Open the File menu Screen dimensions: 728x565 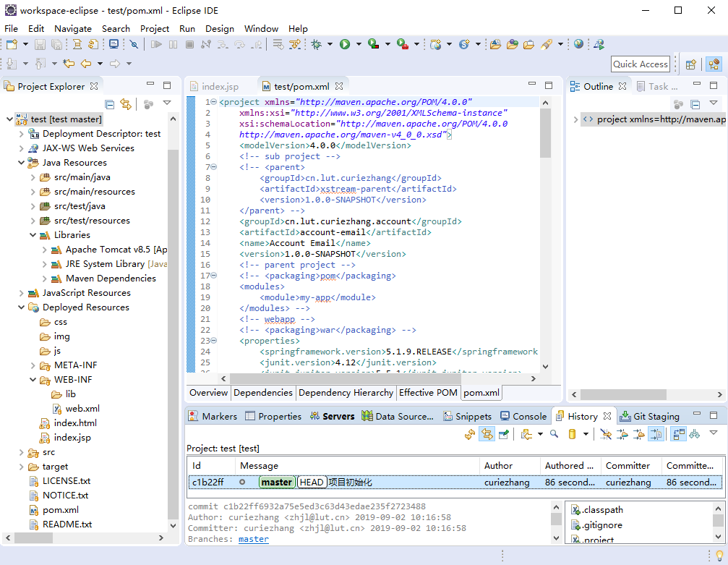(x=11, y=28)
